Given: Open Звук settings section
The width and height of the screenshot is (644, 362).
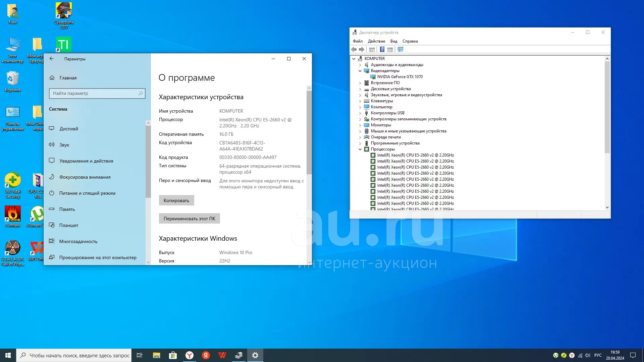Looking at the screenshot, I should pos(95,145).
